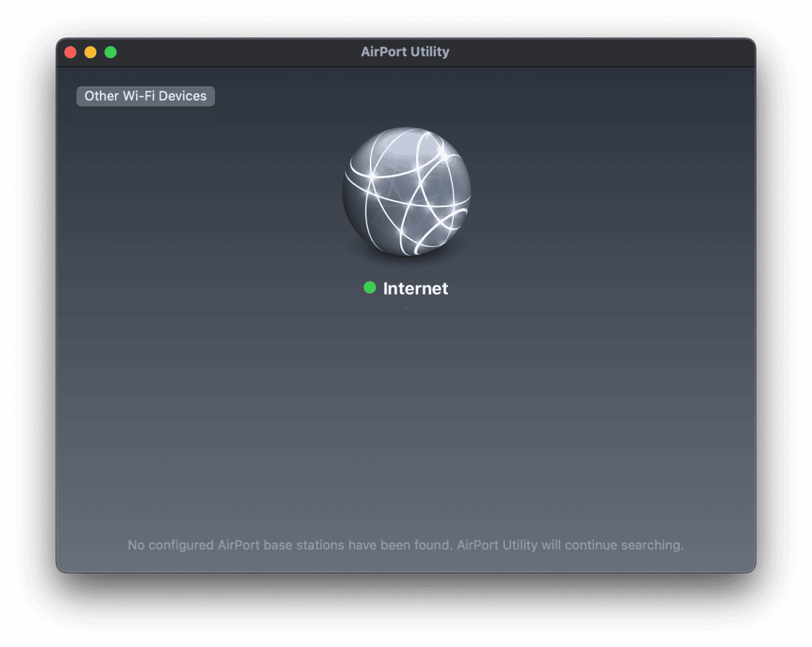Select the Internet label
Viewport: 812px width, 647px height.
click(415, 288)
